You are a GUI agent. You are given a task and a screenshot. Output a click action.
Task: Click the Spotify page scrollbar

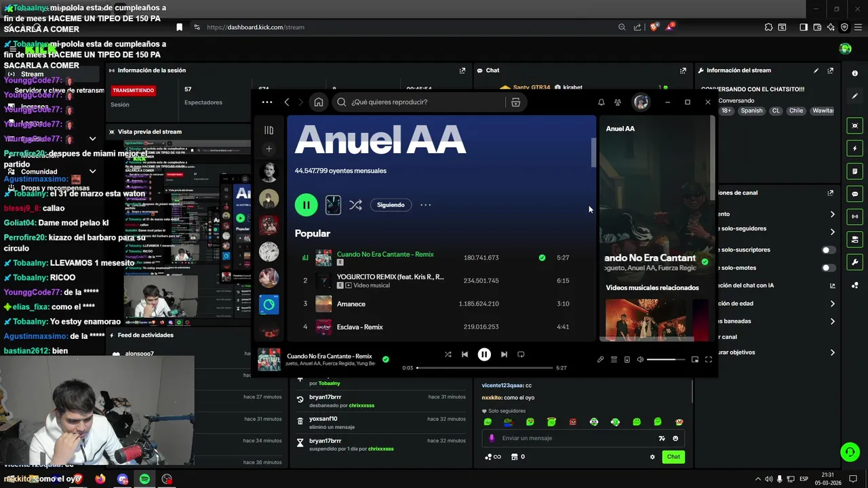tap(593, 152)
